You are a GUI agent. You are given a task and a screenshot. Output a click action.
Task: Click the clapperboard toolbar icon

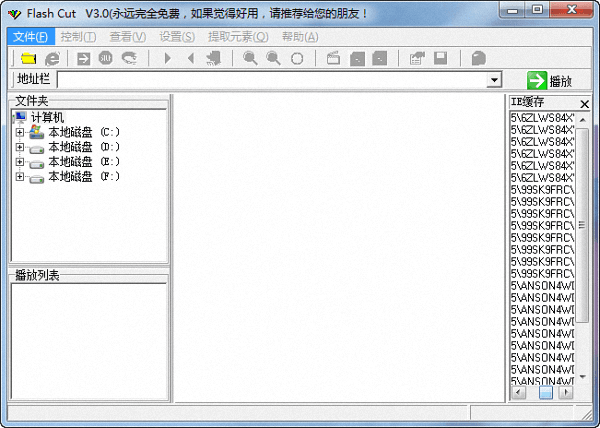pyautogui.click(x=333, y=58)
